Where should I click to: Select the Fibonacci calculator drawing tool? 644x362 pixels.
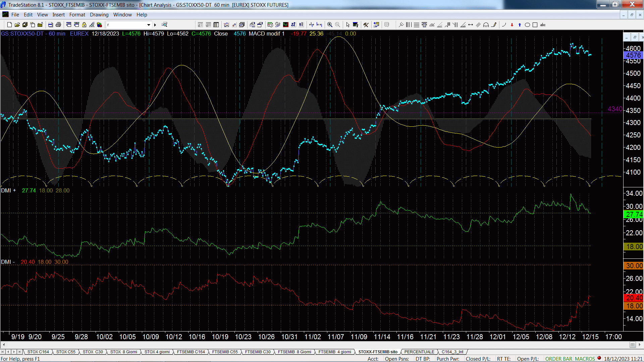(x=424, y=25)
